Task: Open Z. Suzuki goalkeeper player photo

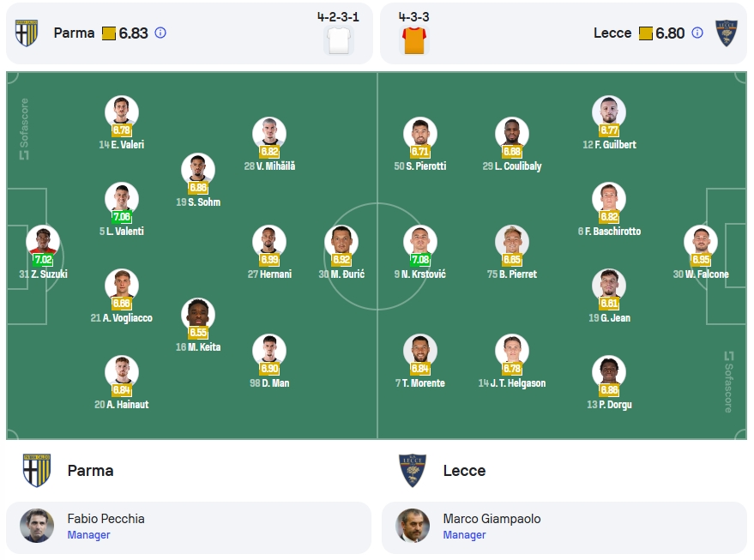Action: (x=43, y=242)
